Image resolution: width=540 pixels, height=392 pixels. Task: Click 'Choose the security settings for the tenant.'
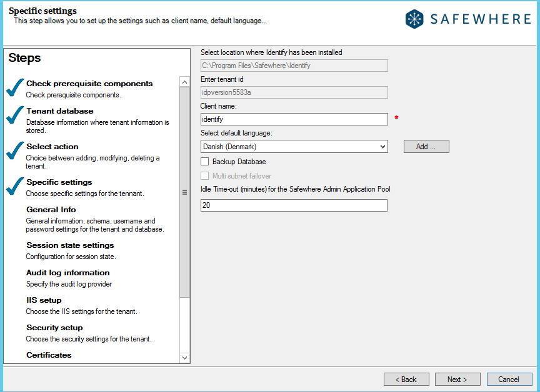click(89, 339)
